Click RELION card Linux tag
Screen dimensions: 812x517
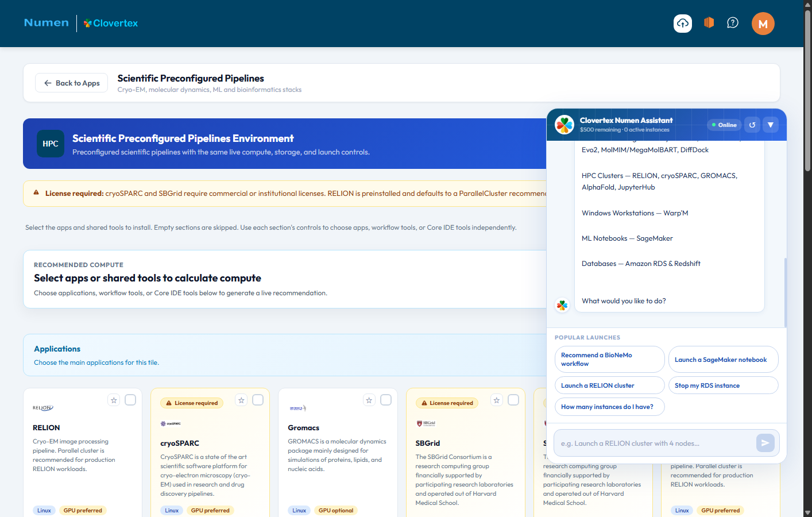[44, 510]
